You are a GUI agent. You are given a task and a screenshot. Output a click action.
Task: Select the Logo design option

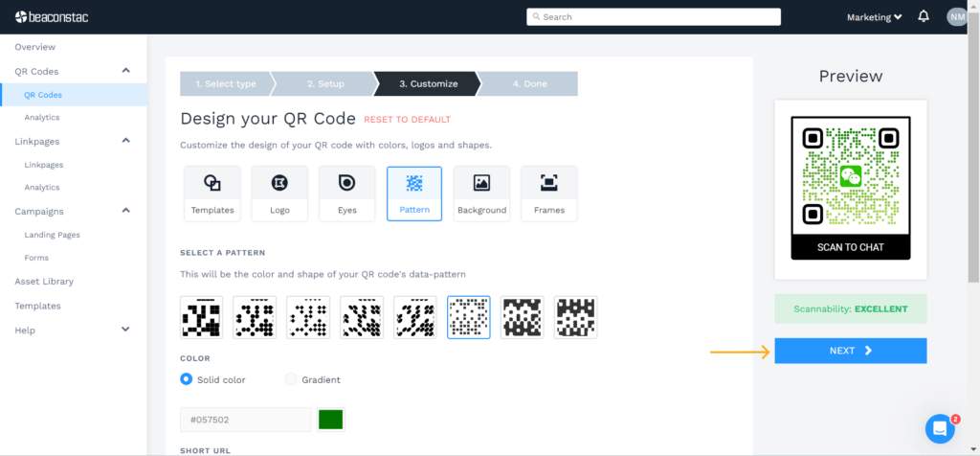279,194
